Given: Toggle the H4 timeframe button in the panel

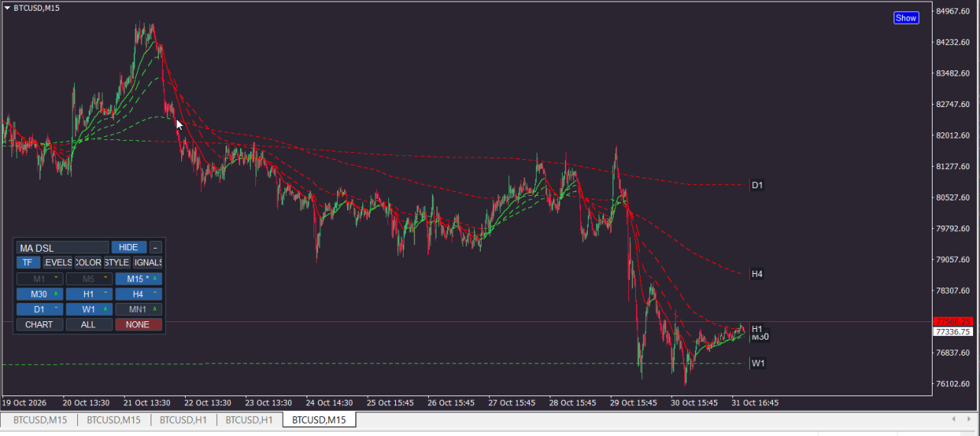Looking at the screenshot, I should pos(138,294).
